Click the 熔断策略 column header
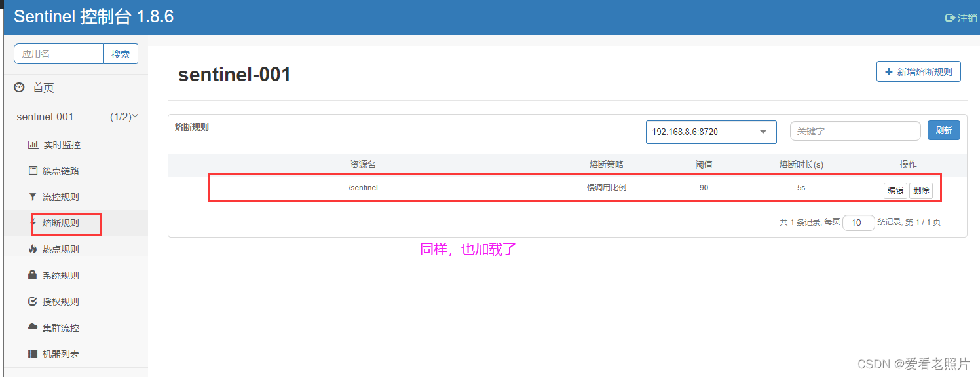 point(607,165)
